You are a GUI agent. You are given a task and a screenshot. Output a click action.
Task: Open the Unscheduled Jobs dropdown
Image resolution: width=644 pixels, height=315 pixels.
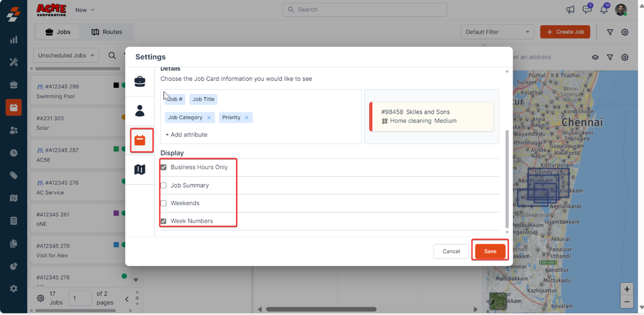click(x=66, y=55)
